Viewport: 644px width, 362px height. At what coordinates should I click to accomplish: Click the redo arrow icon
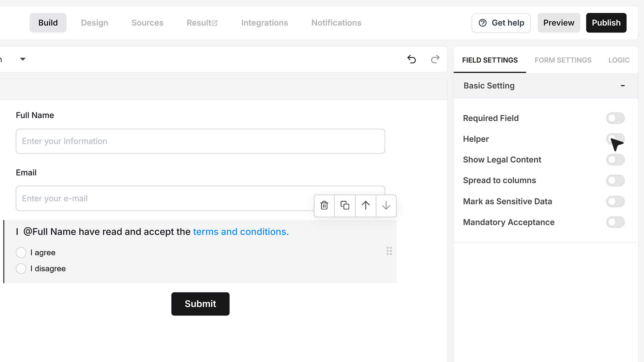click(x=435, y=59)
